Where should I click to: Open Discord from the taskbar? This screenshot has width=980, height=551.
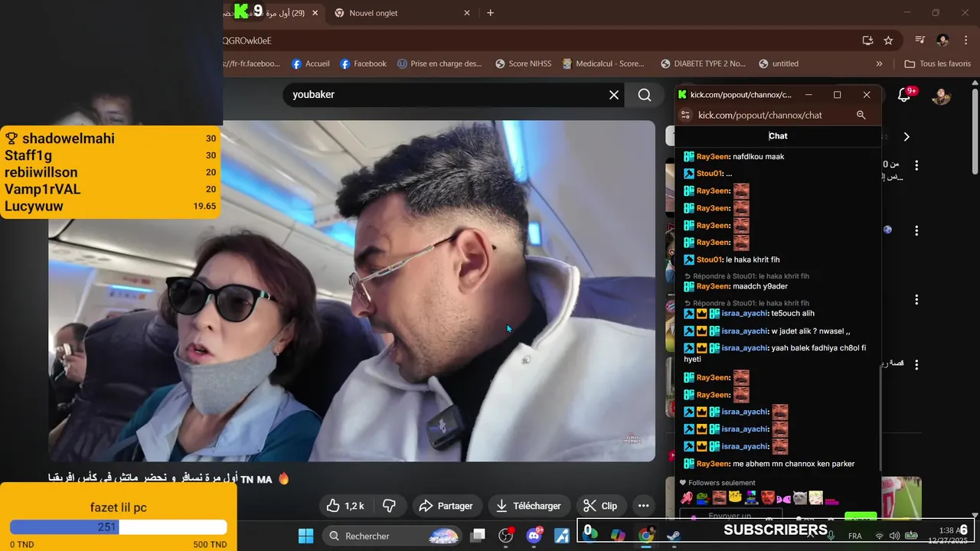(x=534, y=536)
